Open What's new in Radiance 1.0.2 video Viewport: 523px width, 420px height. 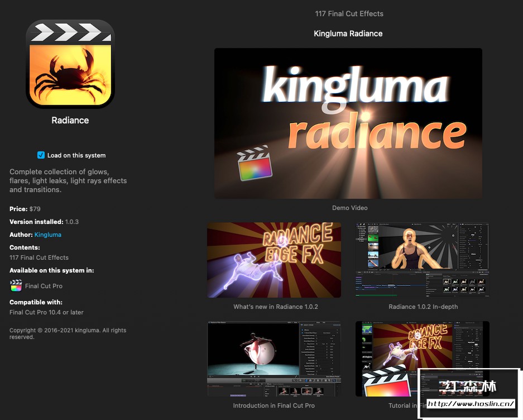[274, 260]
